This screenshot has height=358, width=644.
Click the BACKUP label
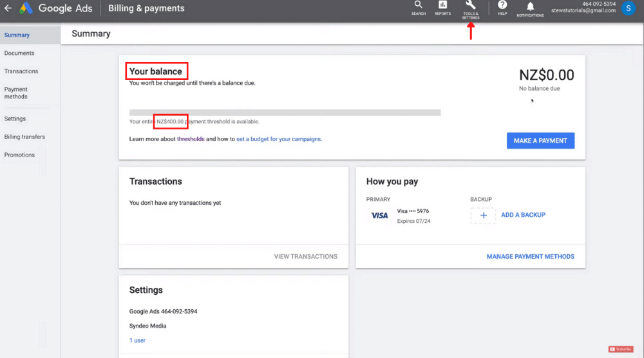(481, 200)
